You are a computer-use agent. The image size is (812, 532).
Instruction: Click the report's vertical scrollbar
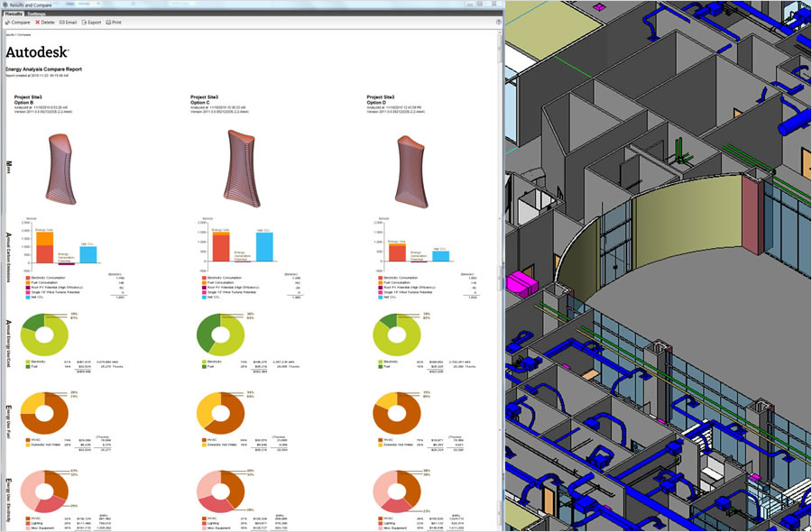click(501, 280)
